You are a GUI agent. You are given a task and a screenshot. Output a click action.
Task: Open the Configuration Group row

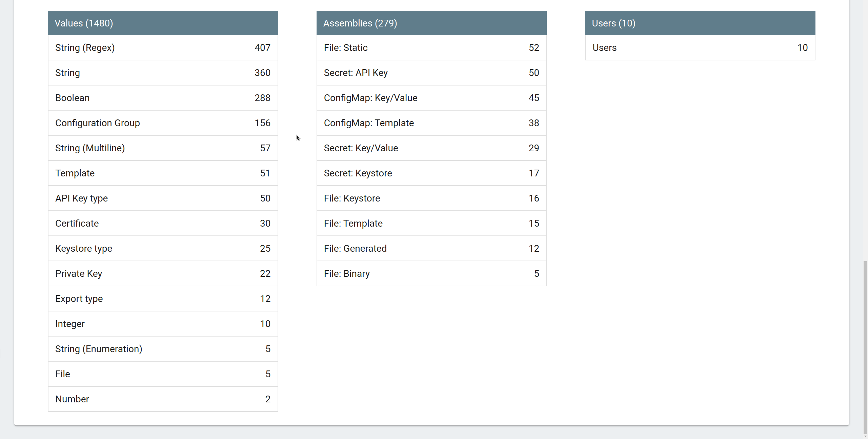163,123
